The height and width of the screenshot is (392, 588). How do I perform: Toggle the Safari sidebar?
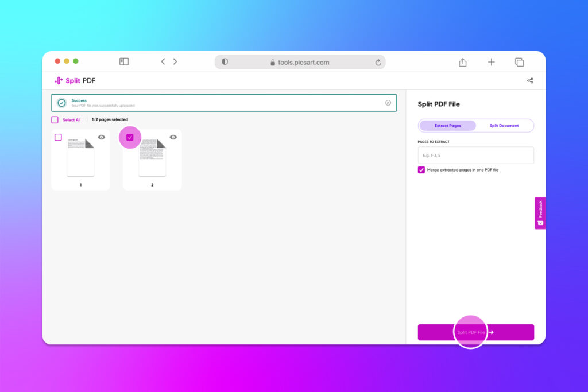124,61
